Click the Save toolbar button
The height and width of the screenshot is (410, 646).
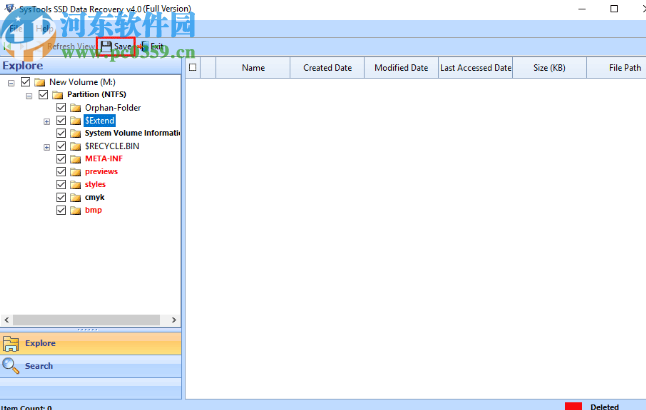pos(116,46)
